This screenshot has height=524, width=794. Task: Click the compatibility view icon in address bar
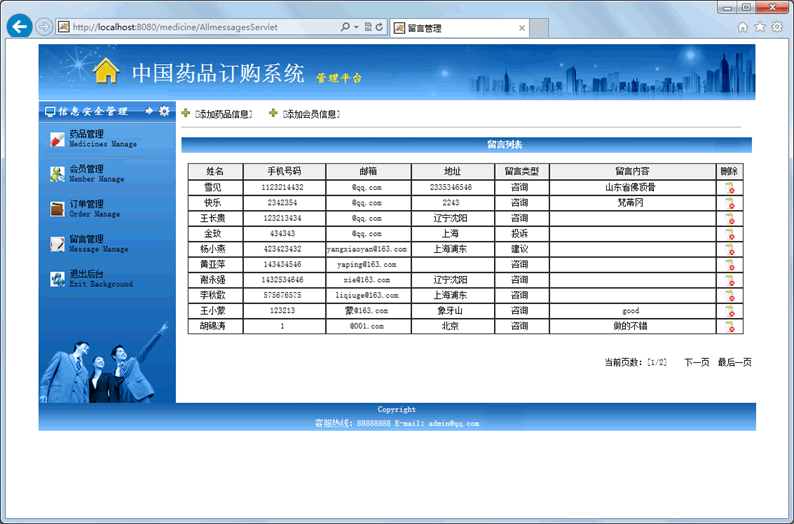[368, 27]
